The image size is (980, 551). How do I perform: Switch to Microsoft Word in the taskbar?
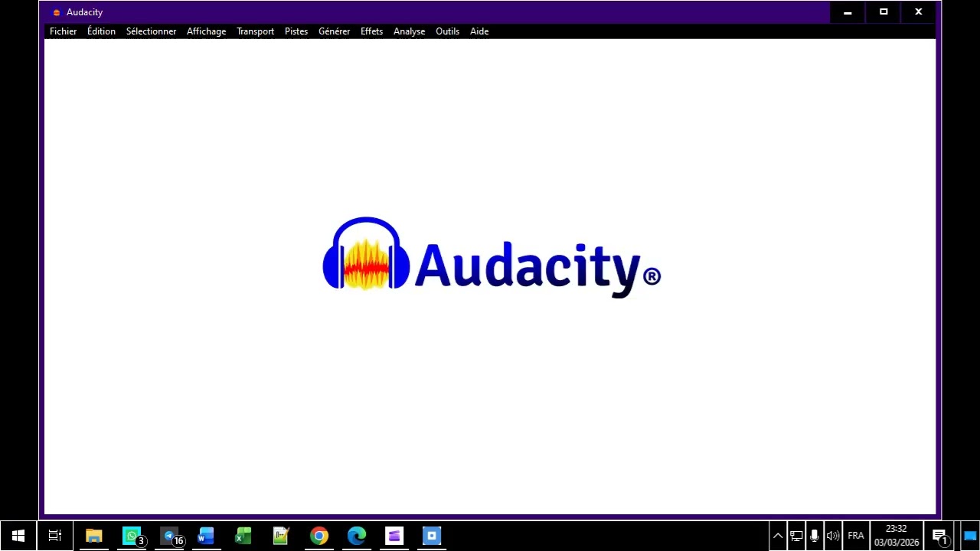pyautogui.click(x=206, y=536)
